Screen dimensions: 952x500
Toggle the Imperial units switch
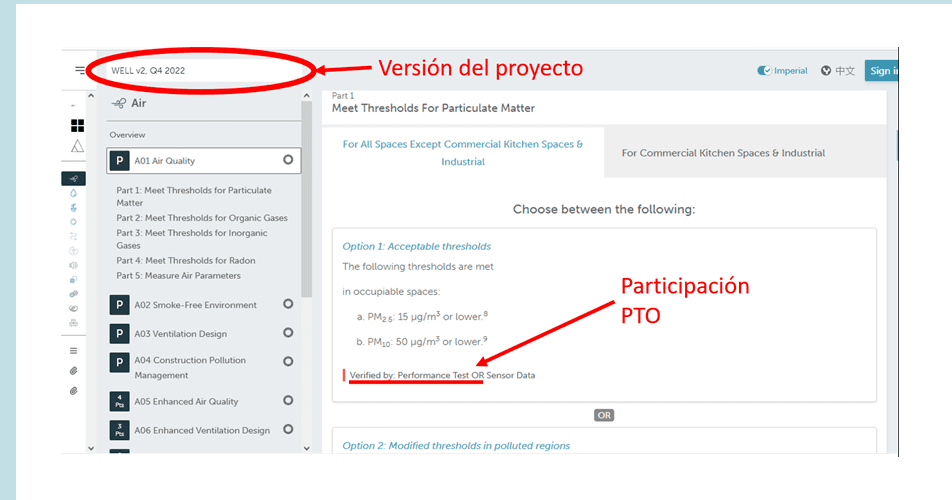764,70
